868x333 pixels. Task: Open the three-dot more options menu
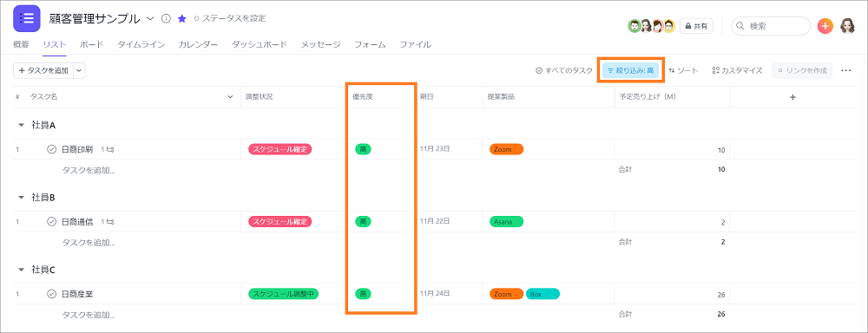[x=845, y=70]
